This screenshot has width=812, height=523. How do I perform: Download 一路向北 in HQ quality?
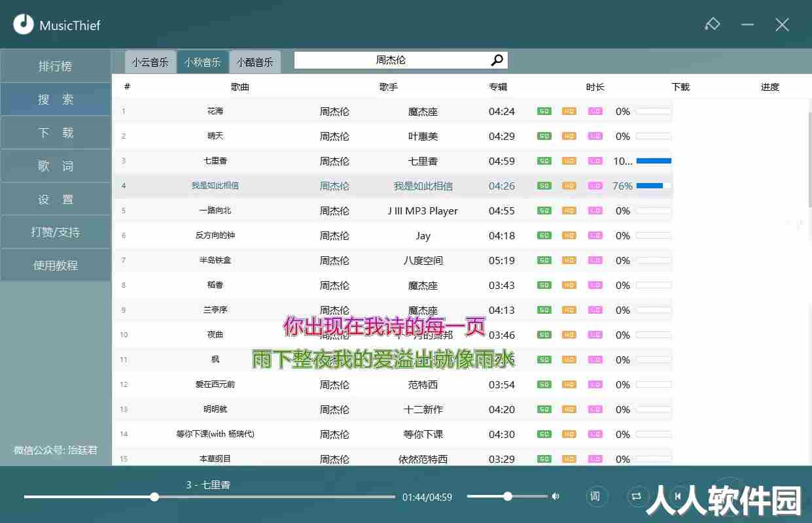coord(569,211)
